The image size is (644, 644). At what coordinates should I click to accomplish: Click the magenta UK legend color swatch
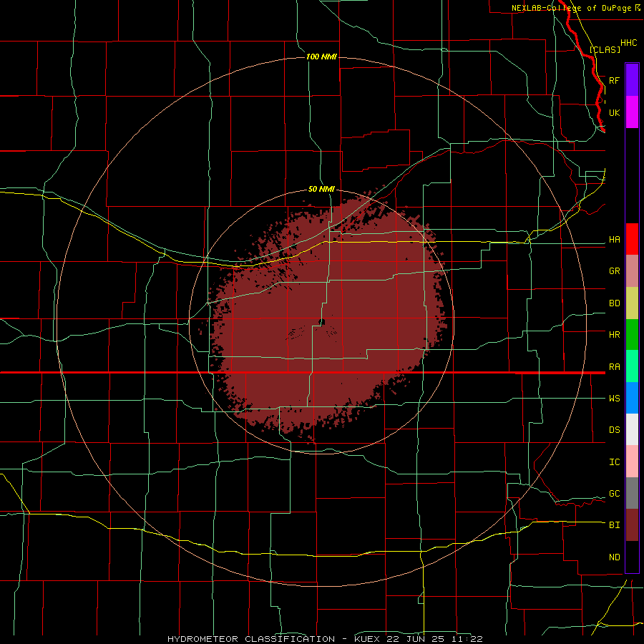(x=632, y=112)
